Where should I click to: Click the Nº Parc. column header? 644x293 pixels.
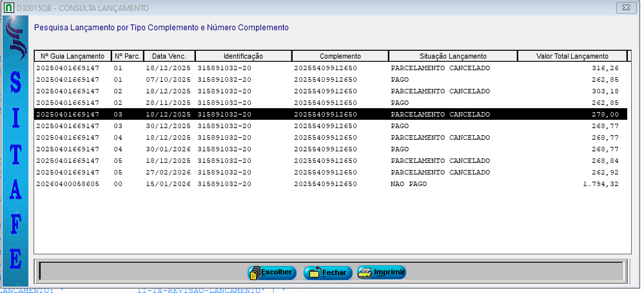point(127,56)
